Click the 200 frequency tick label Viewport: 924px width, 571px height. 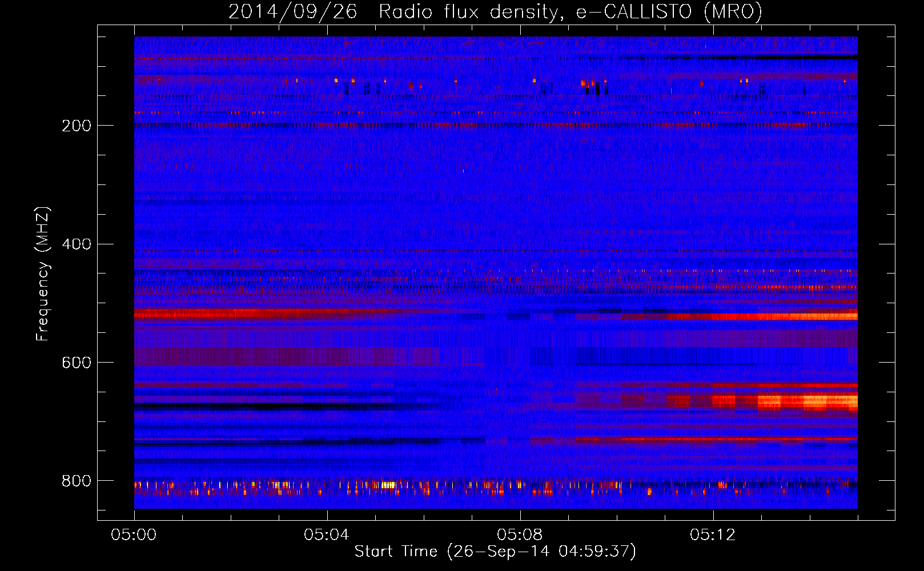(77, 126)
